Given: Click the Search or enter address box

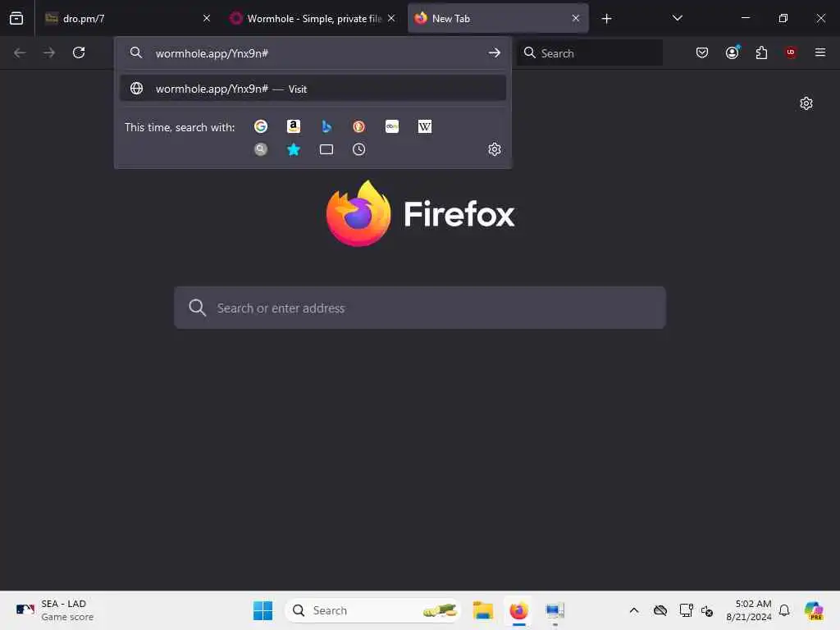Looking at the screenshot, I should pos(420,308).
